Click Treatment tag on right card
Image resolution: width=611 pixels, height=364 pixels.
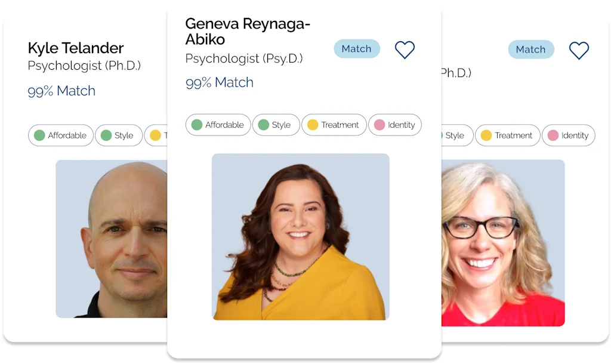[x=507, y=135]
